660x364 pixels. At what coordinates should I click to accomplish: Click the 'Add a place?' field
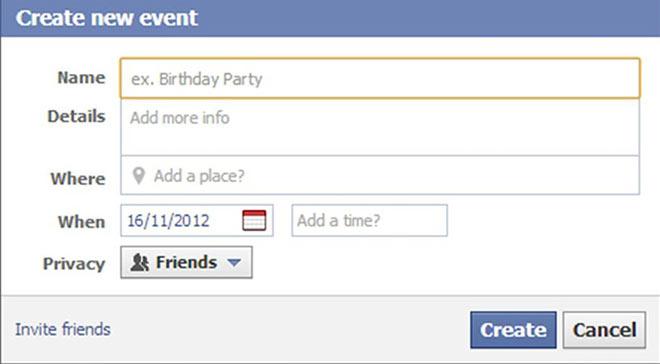(380, 175)
